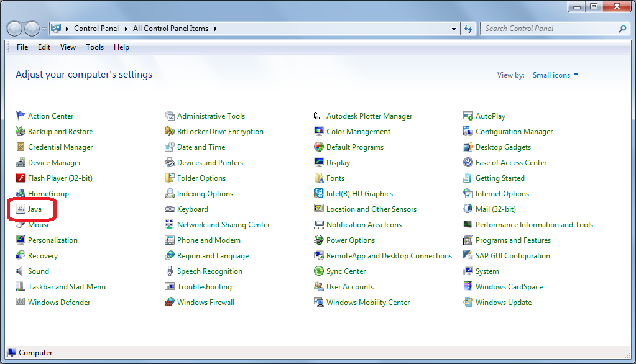This screenshot has height=364, width=636.
Task: Open the Programs and Features link
Action: [x=513, y=240]
